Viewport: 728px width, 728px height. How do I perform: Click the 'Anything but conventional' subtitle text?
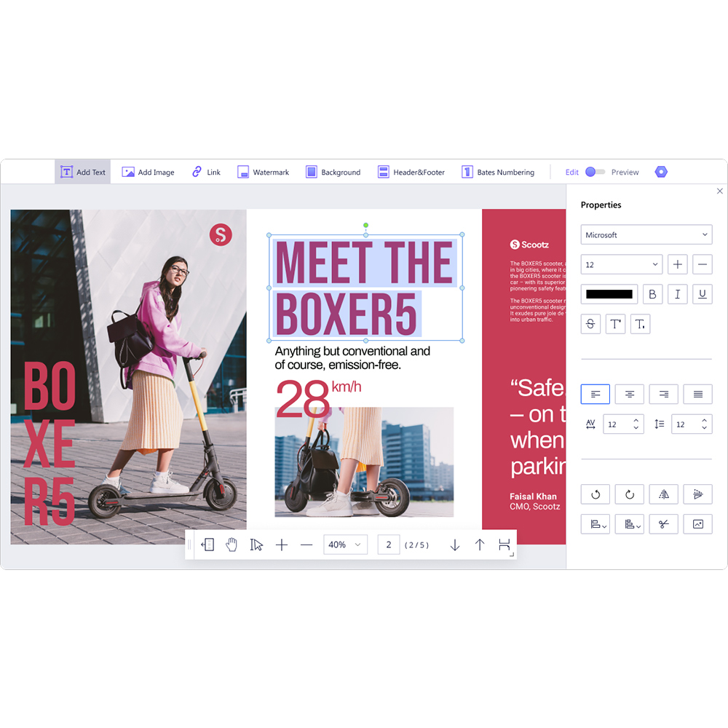pyautogui.click(x=352, y=358)
